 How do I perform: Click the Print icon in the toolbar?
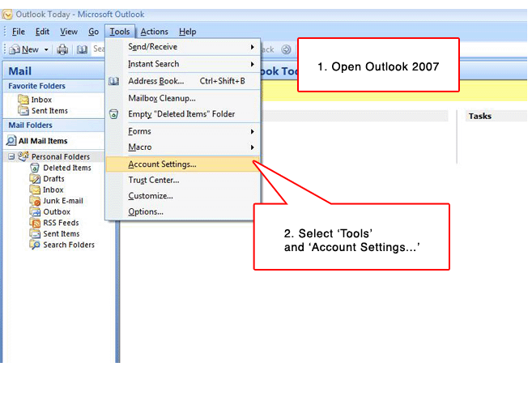click(63, 49)
